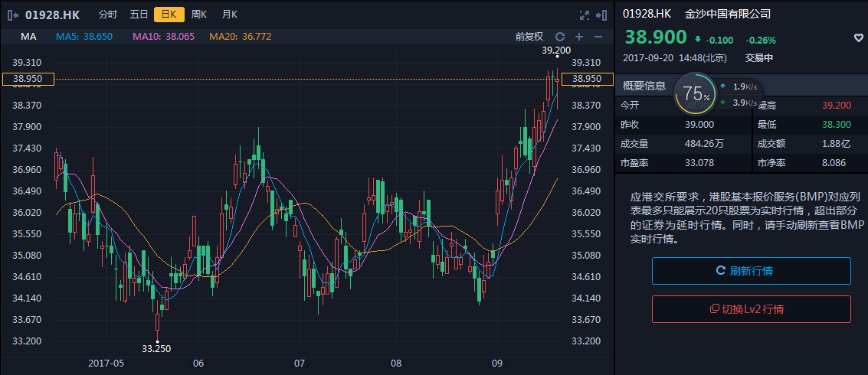The height and width of the screenshot is (375, 868).
Task: Add stock to favorites with heart icon
Action: tap(859, 38)
